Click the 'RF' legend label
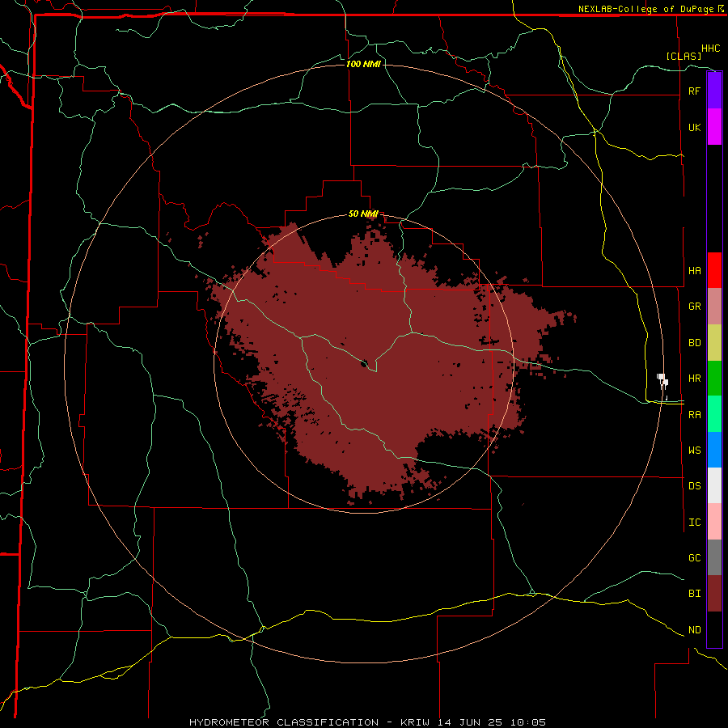The height and width of the screenshot is (728, 728). 694,91
